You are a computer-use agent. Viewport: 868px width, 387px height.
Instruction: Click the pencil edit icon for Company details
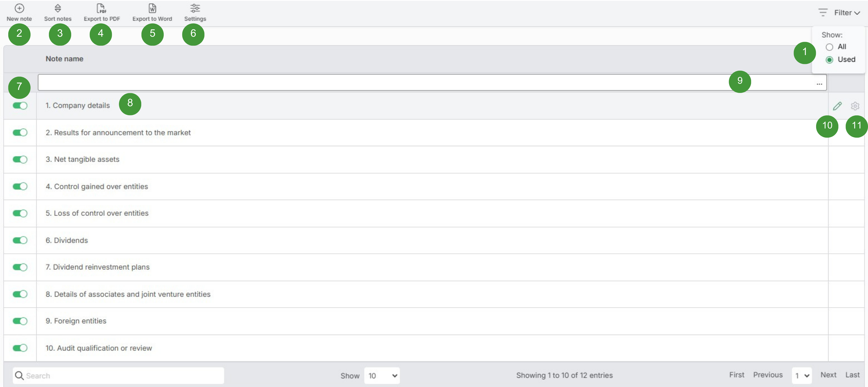click(x=837, y=106)
